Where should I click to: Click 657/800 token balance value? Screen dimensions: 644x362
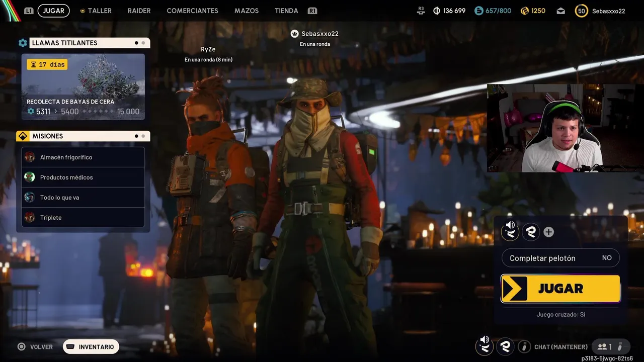pyautogui.click(x=499, y=11)
